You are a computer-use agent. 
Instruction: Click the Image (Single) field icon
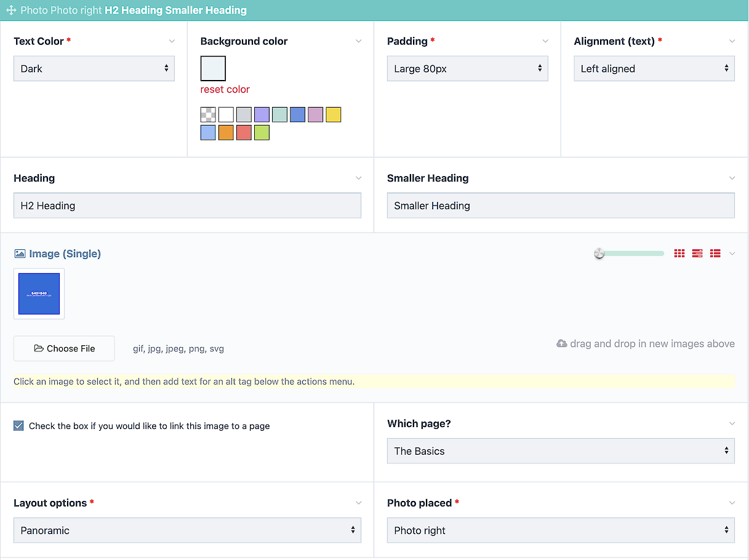(20, 254)
